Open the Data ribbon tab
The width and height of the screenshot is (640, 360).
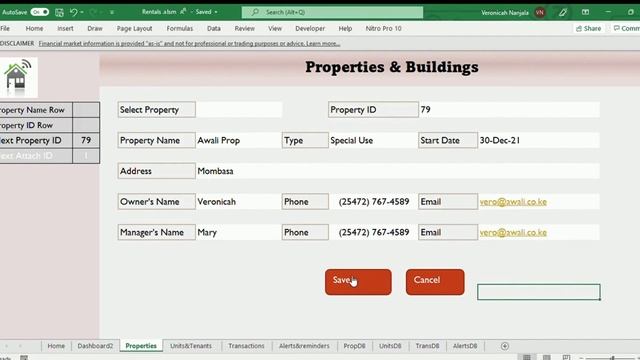[213, 29]
